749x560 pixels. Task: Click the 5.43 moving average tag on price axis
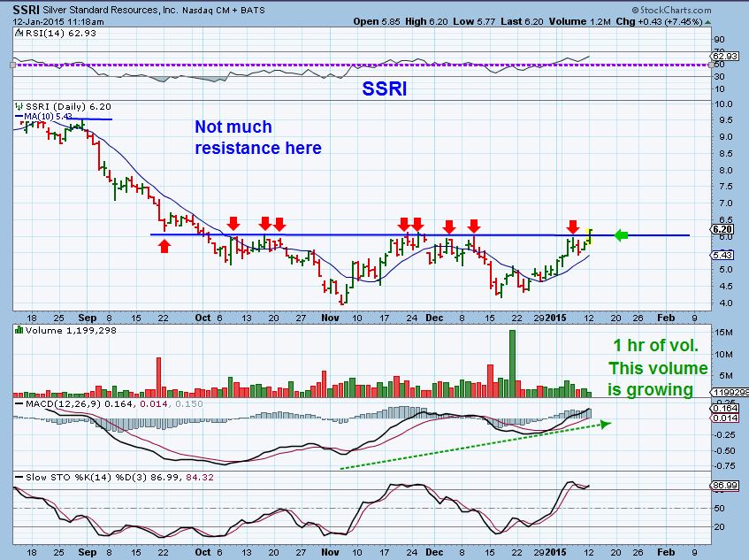click(722, 255)
